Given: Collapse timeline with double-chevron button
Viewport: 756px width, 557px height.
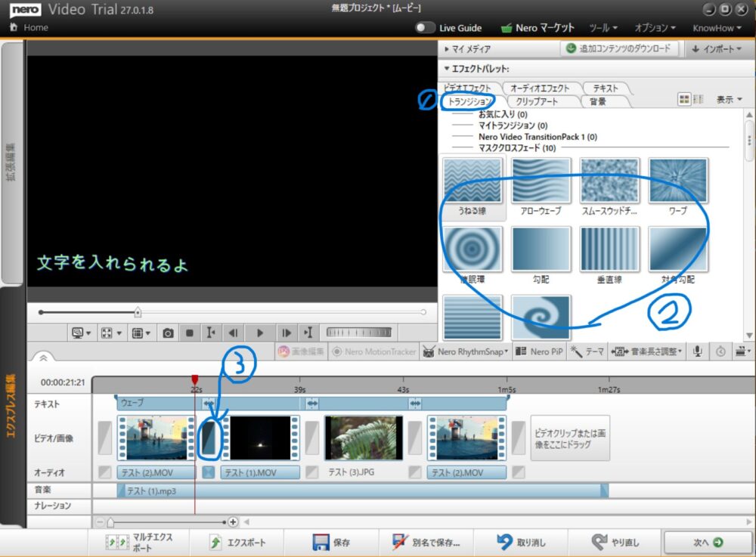Looking at the screenshot, I should [43, 357].
